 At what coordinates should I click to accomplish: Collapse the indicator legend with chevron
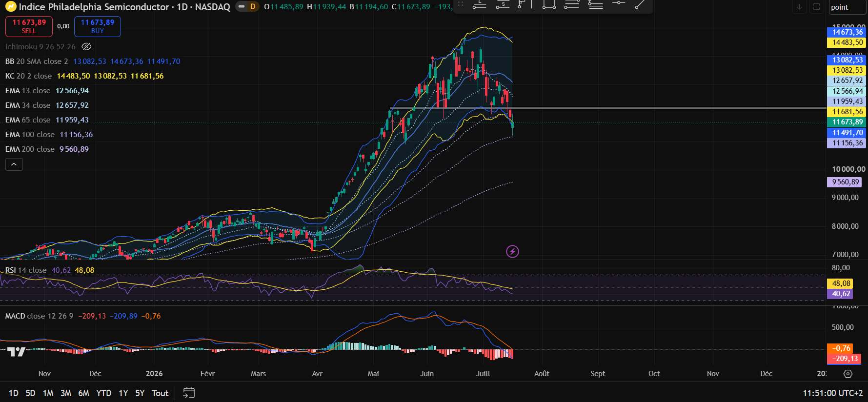pyautogui.click(x=14, y=164)
